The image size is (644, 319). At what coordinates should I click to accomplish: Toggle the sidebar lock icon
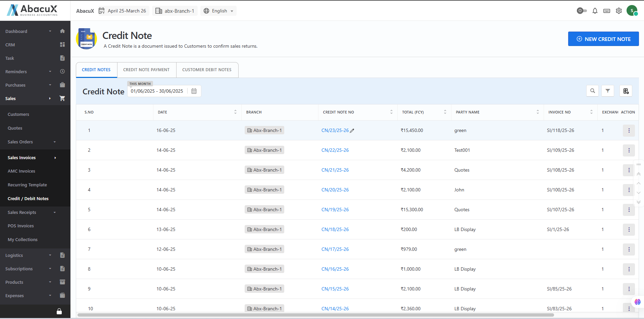click(59, 311)
